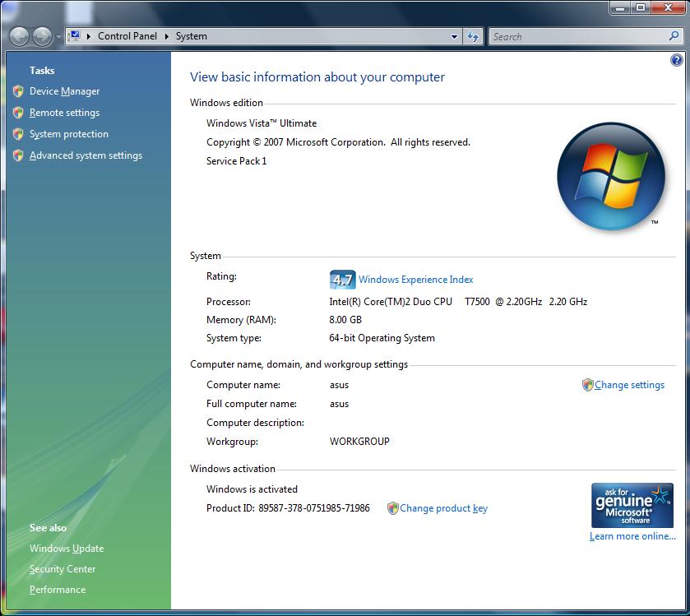Click the Windows Vista logo orb
Image resolution: width=690 pixels, height=616 pixels.
[x=611, y=176]
